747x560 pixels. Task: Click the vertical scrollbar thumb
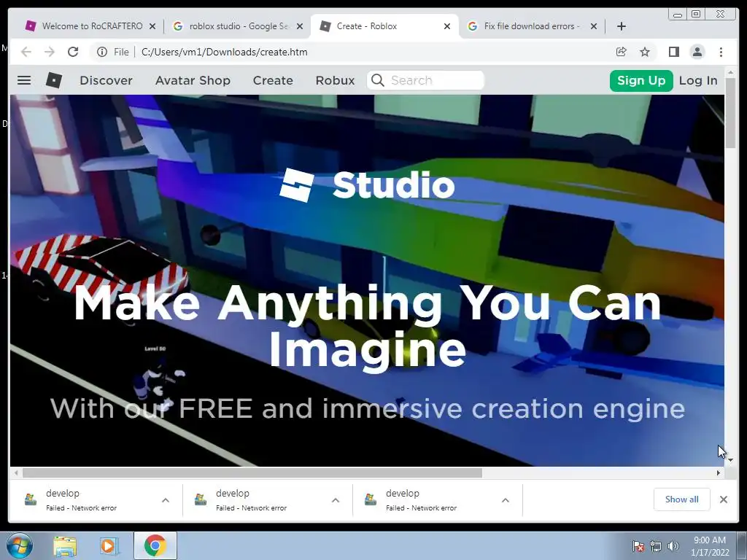coord(730,113)
